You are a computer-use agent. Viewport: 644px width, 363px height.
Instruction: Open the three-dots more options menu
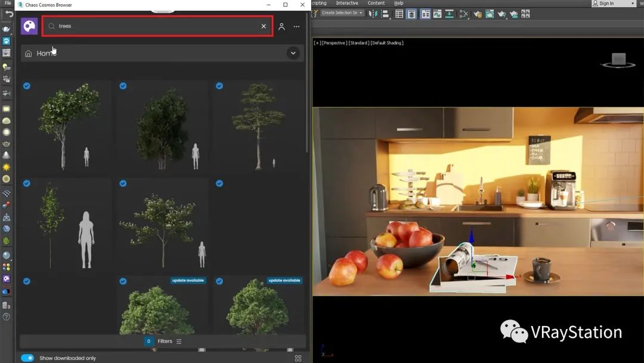tap(296, 26)
